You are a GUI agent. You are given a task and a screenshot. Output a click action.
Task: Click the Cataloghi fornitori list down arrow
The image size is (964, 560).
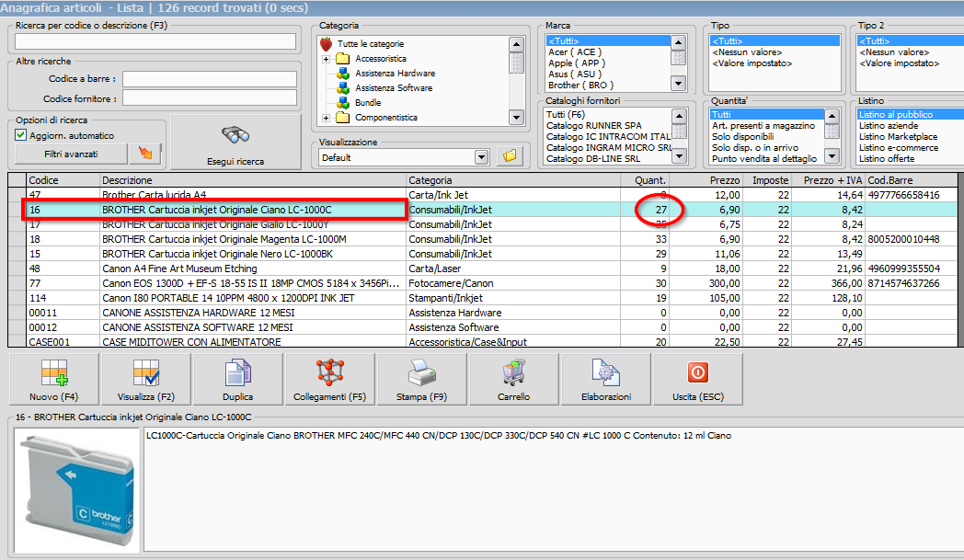click(x=679, y=156)
